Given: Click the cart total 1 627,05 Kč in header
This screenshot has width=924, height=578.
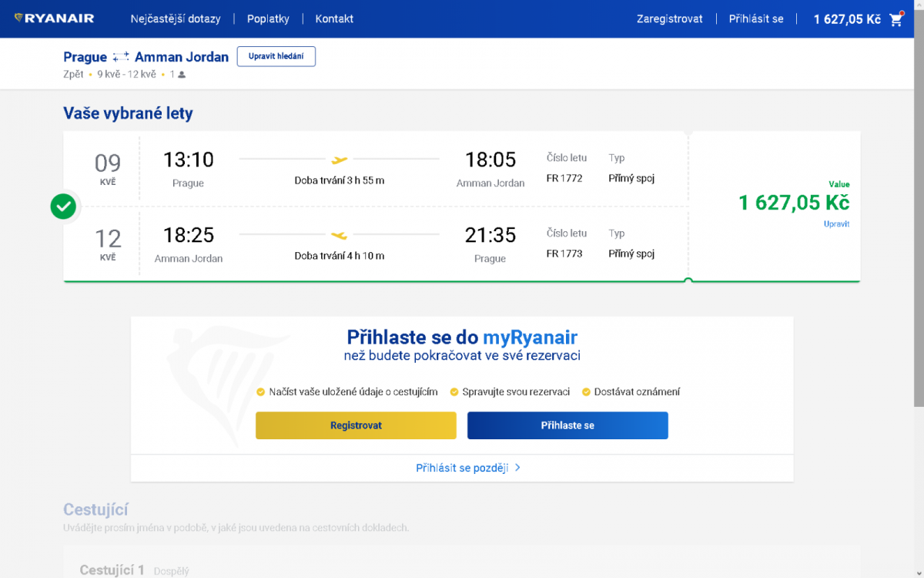Looking at the screenshot, I should [847, 19].
